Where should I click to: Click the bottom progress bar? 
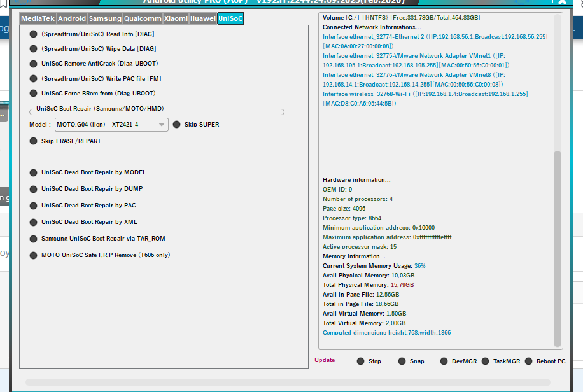pyautogui.click(x=288, y=382)
